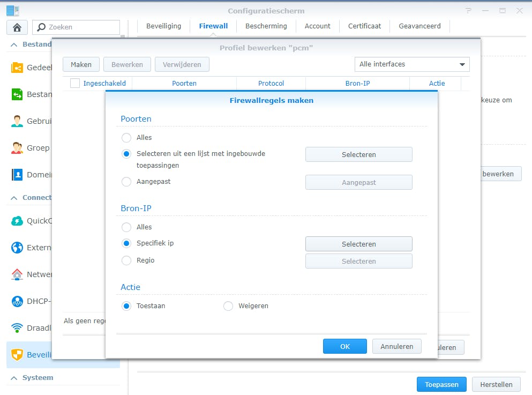Screen dimensions: 532x395
Task: Sort by the Actie column header
Action: [437, 83]
